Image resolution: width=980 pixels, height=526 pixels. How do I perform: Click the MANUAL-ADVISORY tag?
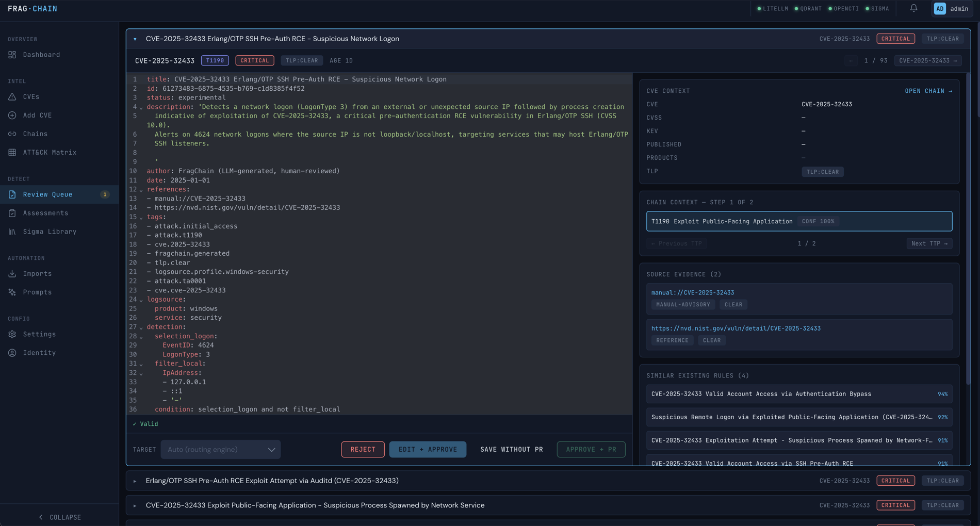683,305
